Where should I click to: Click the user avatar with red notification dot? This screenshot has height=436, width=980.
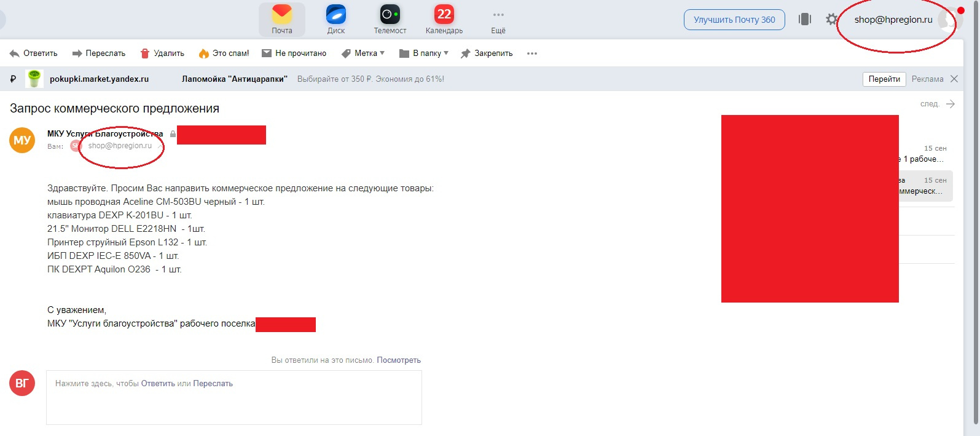pyautogui.click(x=951, y=20)
